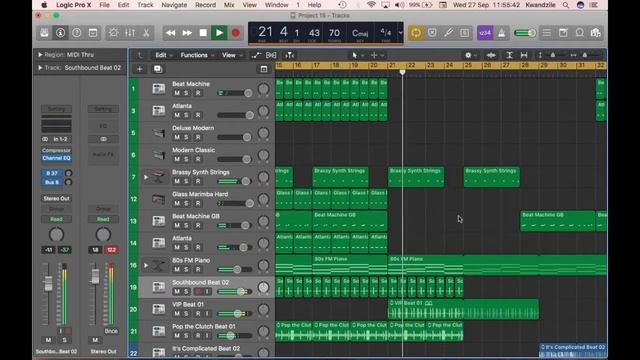Click the Stereo Out output slot

point(56,198)
